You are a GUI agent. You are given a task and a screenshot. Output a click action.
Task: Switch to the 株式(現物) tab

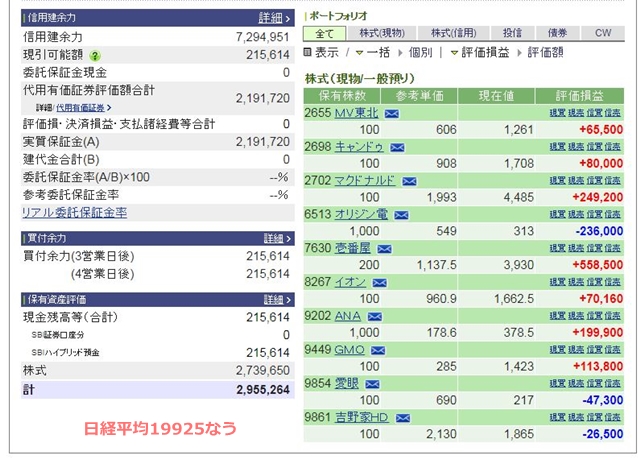tap(382, 33)
